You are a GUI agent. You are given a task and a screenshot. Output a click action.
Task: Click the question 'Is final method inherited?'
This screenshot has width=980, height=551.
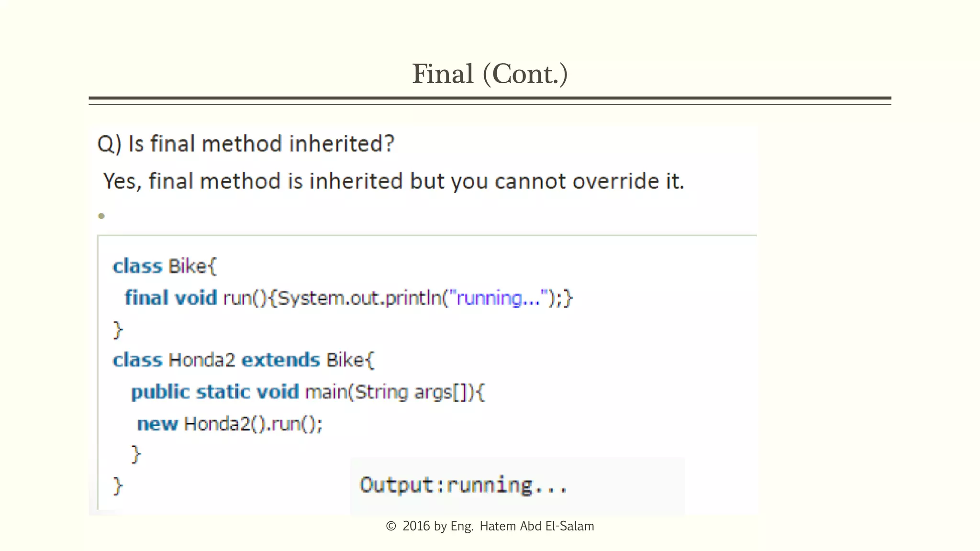(x=261, y=143)
